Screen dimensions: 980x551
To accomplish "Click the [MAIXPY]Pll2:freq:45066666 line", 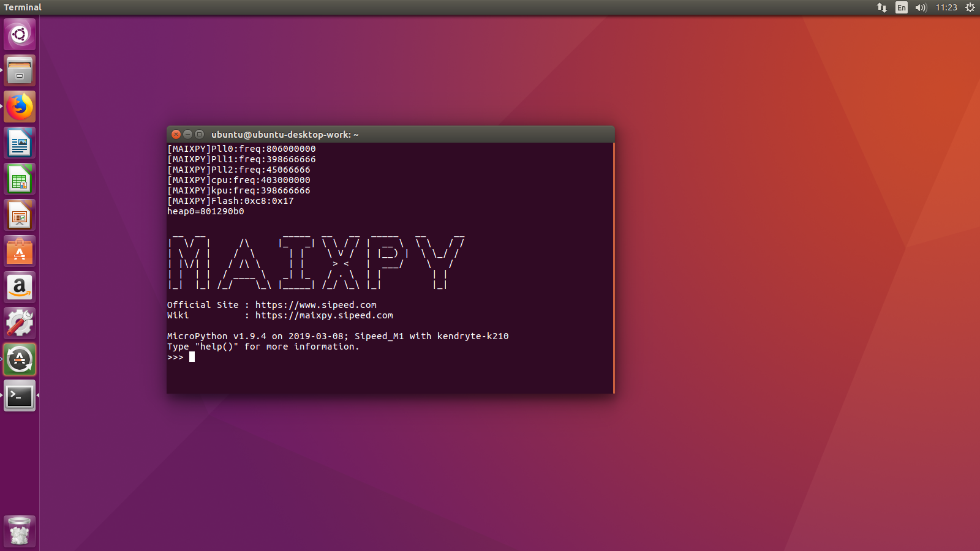I will [239, 170].
